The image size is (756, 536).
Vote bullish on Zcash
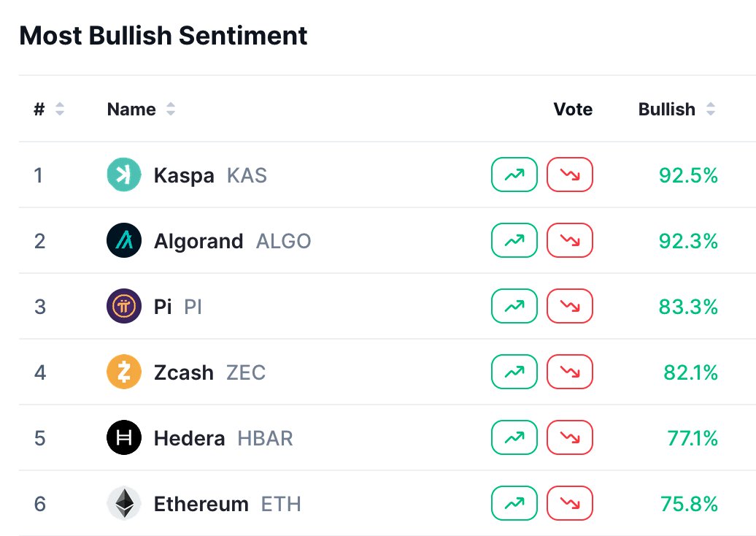(514, 372)
